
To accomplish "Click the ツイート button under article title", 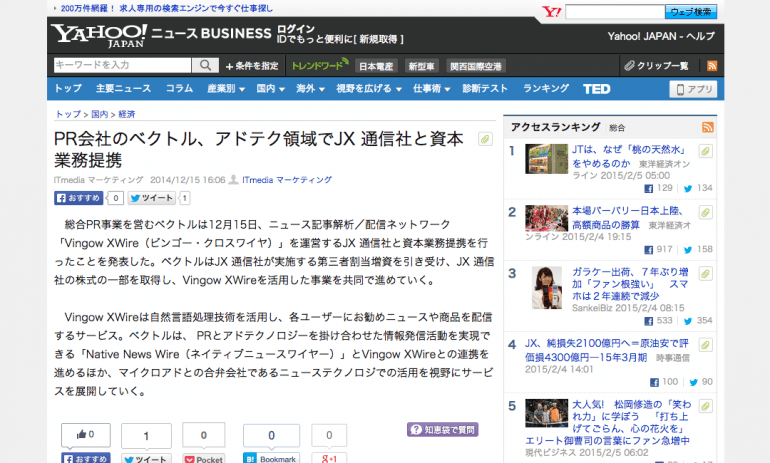I will tap(152, 198).
